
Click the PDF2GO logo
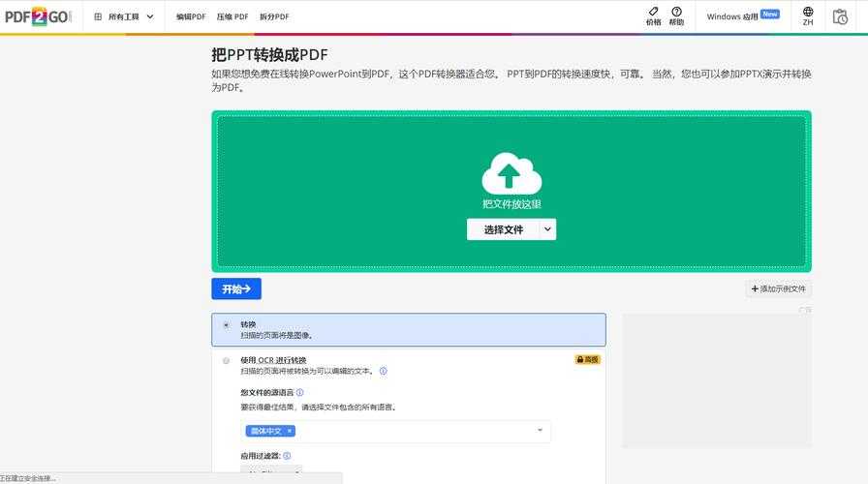(38, 16)
